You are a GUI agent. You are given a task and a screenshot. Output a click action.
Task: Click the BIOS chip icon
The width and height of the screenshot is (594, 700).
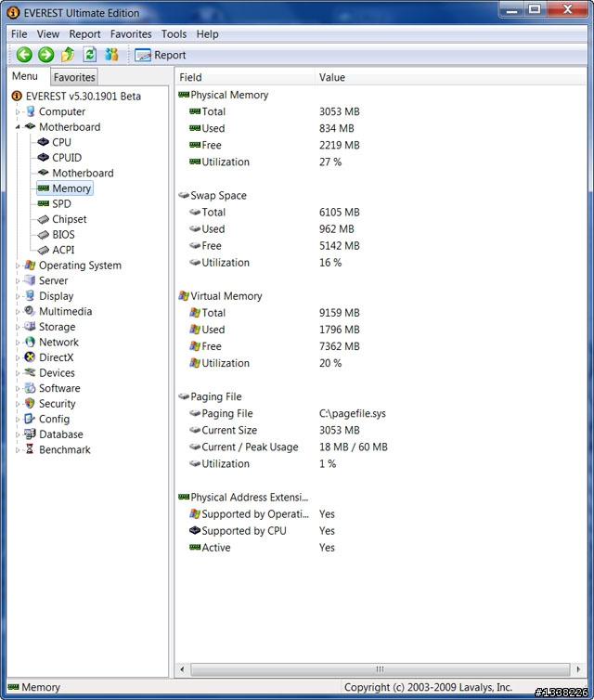[44, 234]
